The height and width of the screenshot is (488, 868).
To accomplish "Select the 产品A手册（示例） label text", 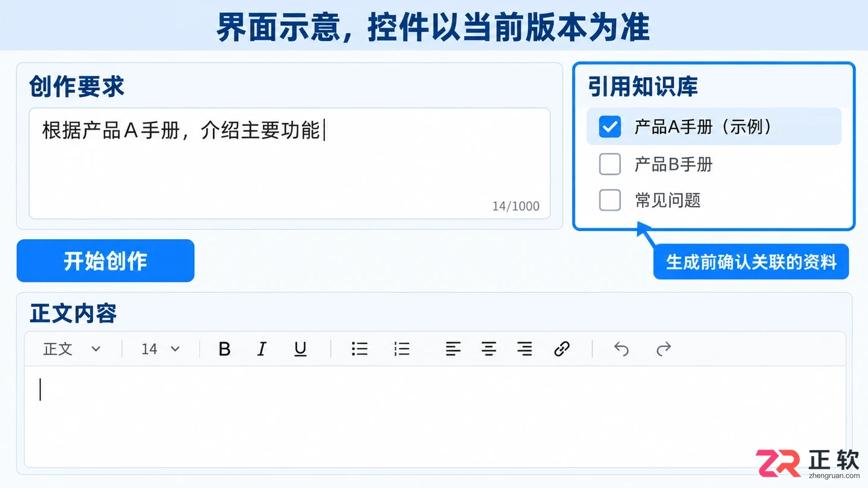I will (703, 127).
